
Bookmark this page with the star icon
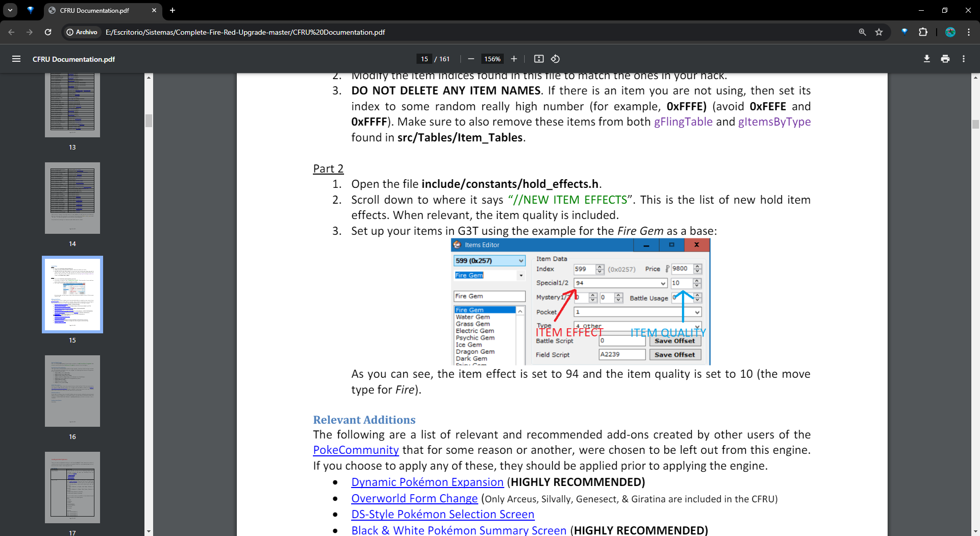pyautogui.click(x=879, y=32)
